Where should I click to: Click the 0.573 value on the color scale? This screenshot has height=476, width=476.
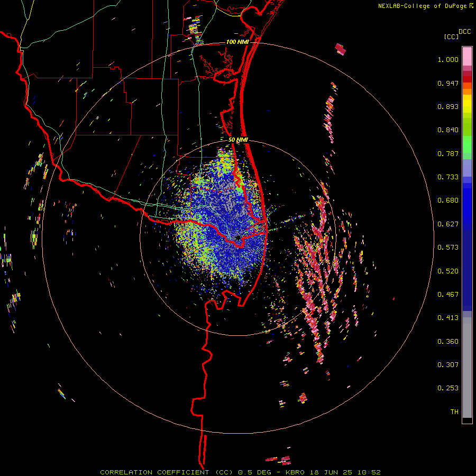[x=448, y=248]
